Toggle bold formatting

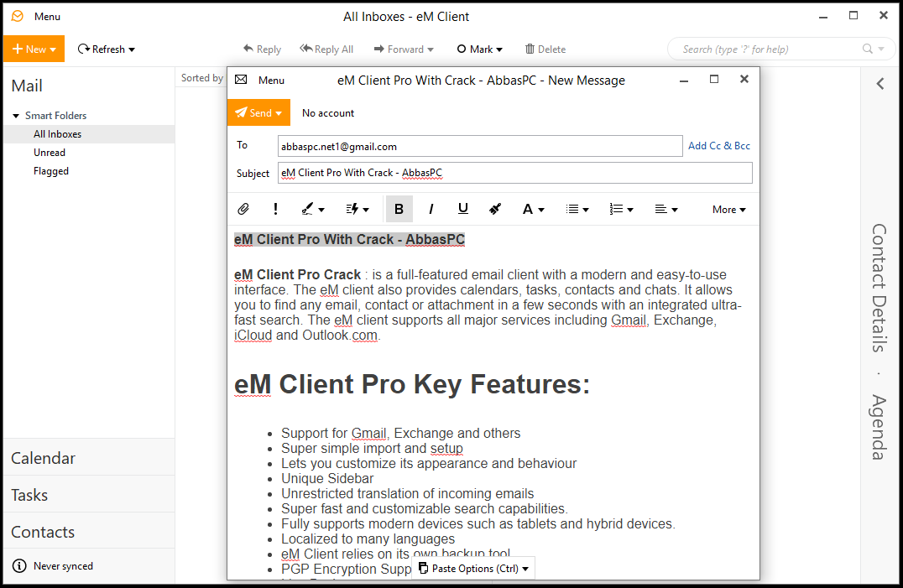point(399,210)
